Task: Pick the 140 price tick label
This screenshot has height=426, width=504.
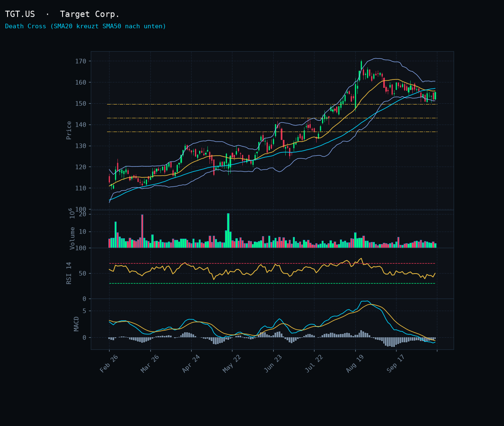Action: pos(81,125)
